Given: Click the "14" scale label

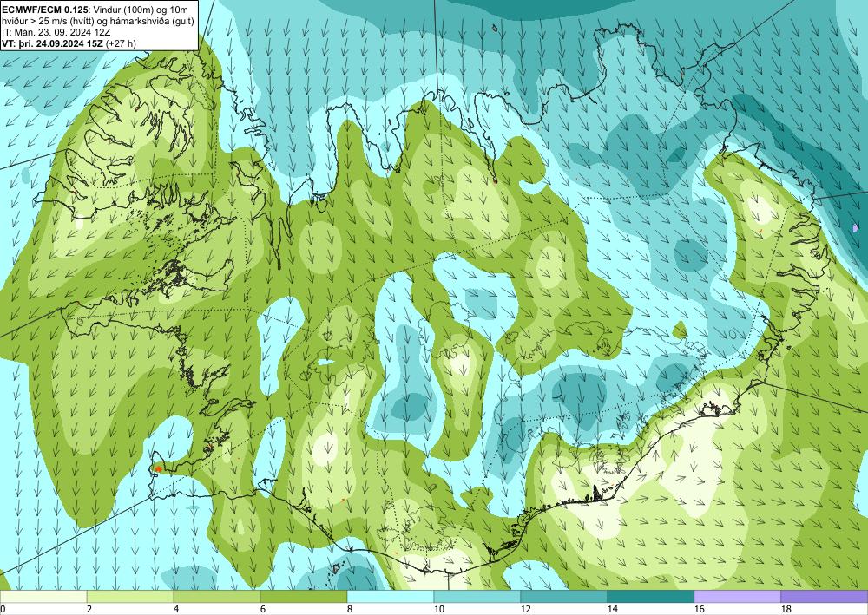Looking at the screenshot, I should tap(612, 609).
